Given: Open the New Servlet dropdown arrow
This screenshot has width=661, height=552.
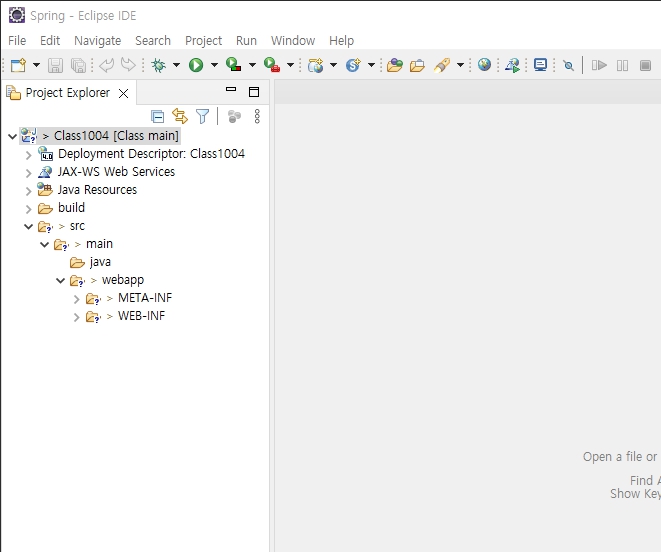Looking at the screenshot, I should [x=371, y=65].
